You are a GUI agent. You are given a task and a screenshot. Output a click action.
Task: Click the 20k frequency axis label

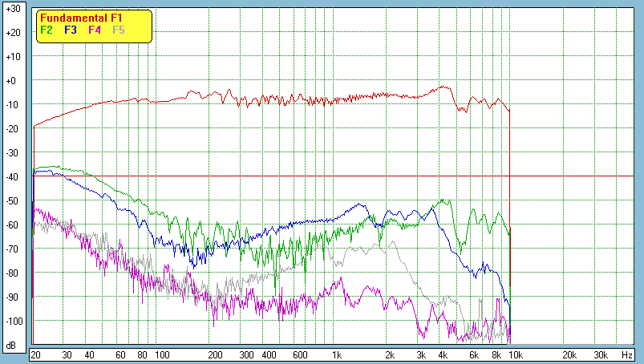tap(569, 354)
